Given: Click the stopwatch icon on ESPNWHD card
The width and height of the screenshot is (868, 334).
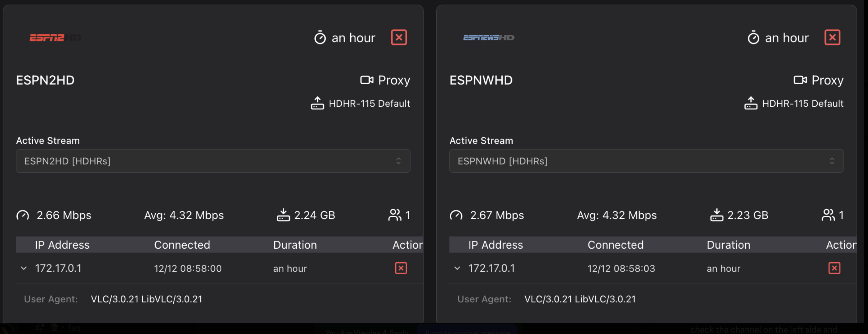Looking at the screenshot, I should point(753,38).
